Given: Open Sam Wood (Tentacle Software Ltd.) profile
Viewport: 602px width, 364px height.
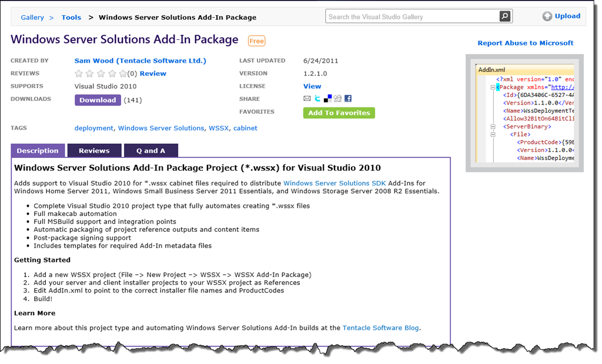Looking at the screenshot, I should (140, 60).
